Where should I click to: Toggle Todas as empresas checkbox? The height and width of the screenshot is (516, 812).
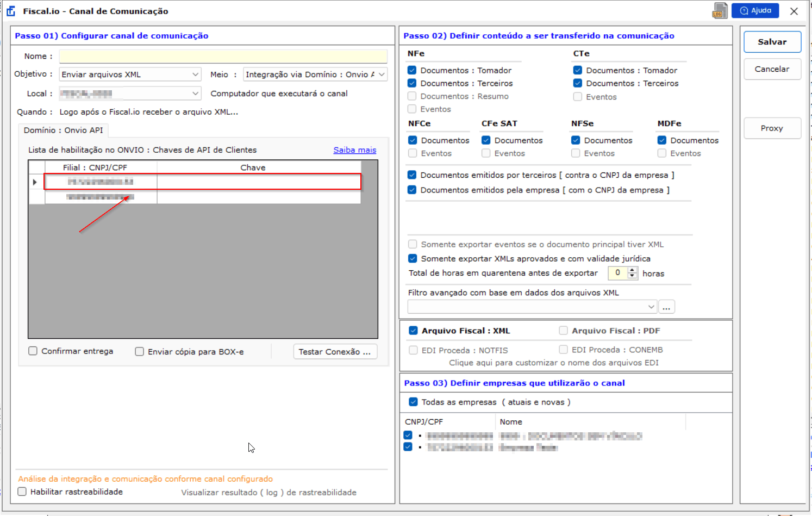(x=413, y=402)
